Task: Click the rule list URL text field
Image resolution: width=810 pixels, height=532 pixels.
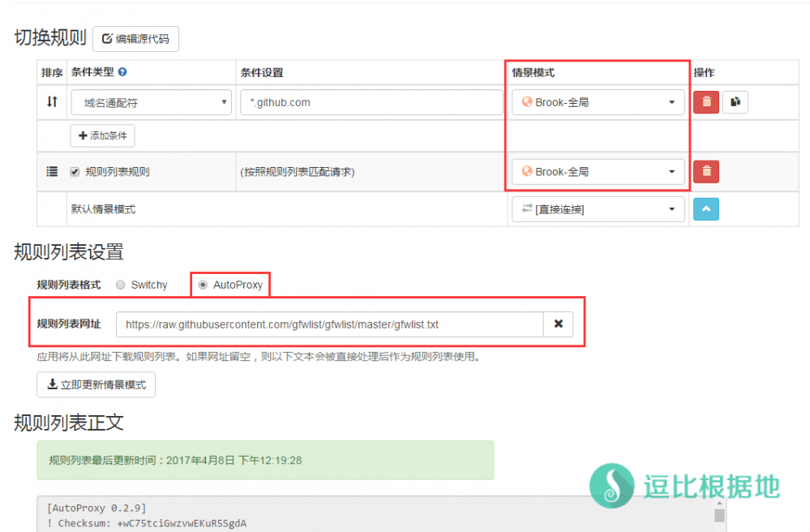Action: (x=329, y=324)
